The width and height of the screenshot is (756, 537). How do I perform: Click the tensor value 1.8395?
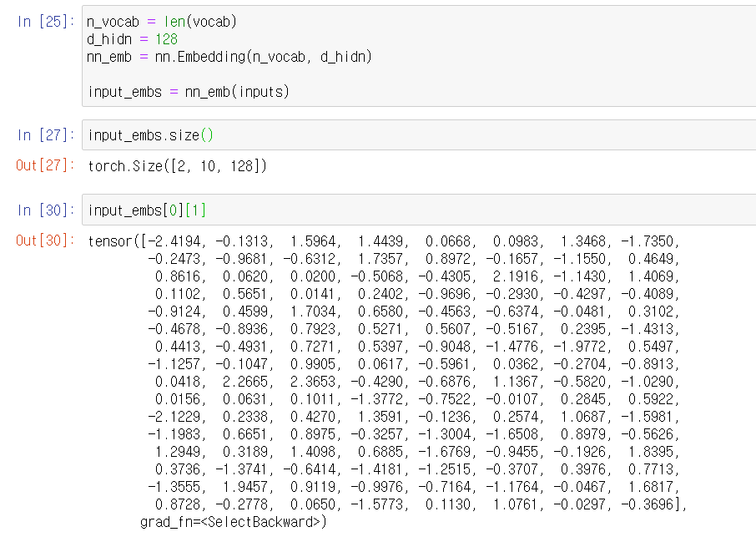click(x=650, y=452)
